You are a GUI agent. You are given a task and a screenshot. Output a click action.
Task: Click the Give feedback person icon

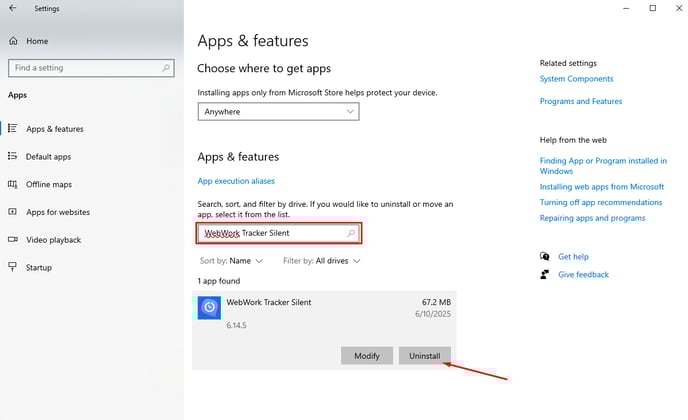point(545,274)
